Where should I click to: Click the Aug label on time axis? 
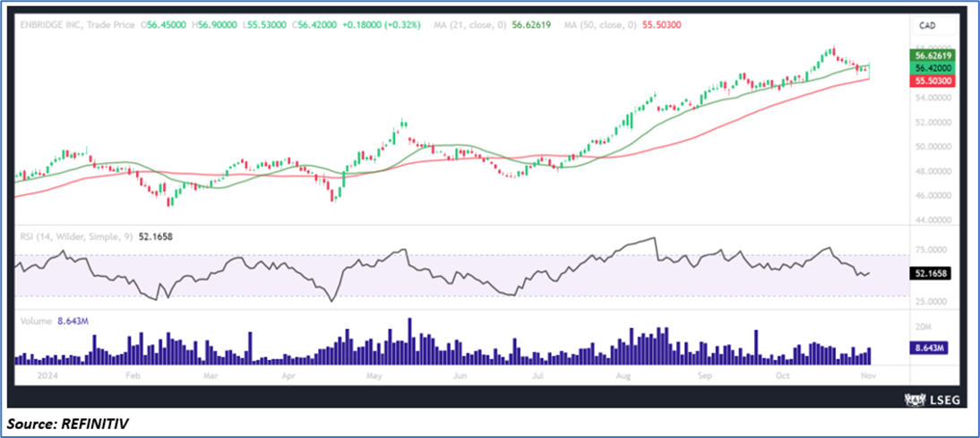(x=623, y=377)
